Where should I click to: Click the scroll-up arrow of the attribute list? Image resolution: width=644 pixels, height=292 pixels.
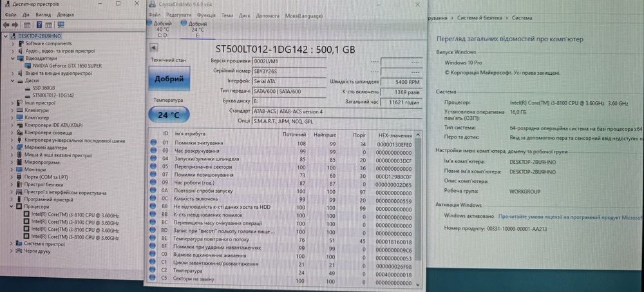point(418,134)
